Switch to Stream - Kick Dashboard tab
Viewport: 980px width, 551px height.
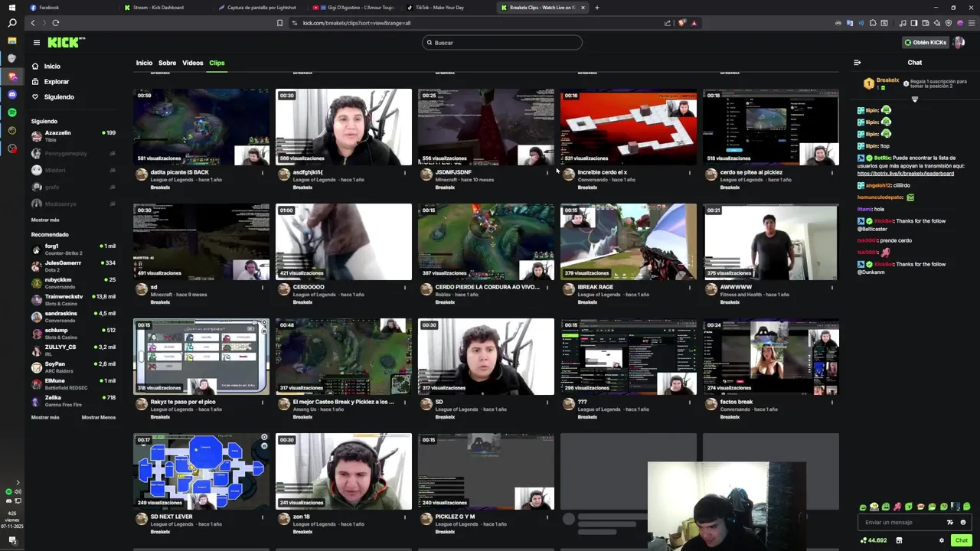coord(165,8)
